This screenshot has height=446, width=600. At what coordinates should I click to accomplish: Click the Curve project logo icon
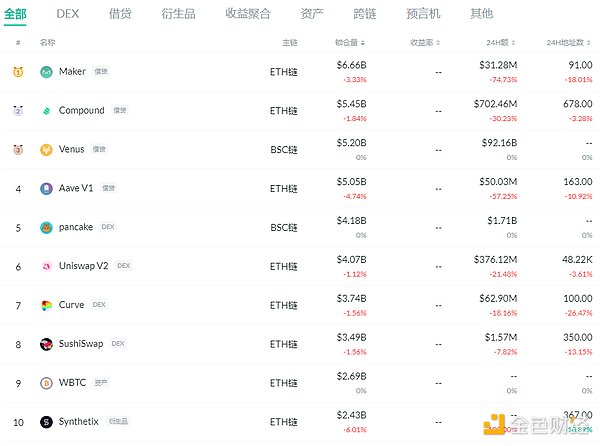[x=47, y=305]
